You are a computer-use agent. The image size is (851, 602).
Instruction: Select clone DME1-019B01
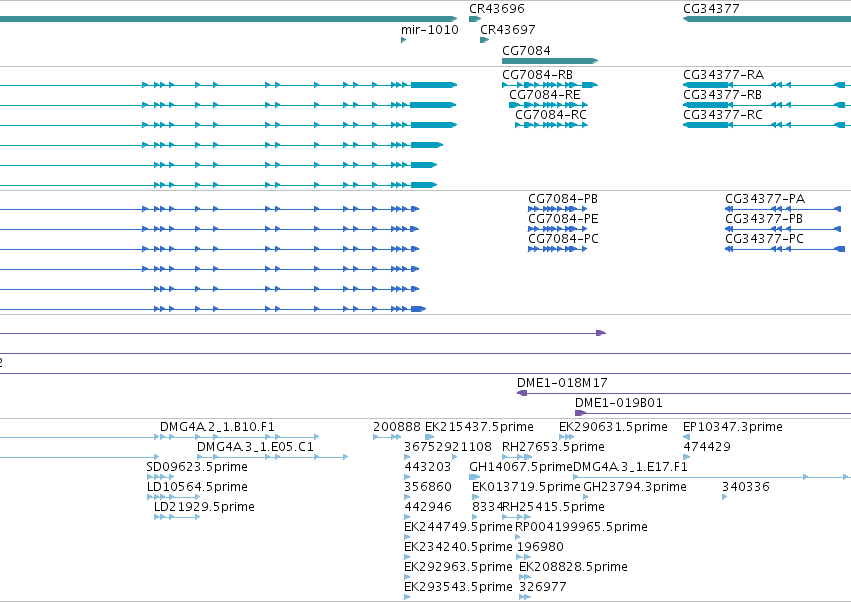click(619, 403)
